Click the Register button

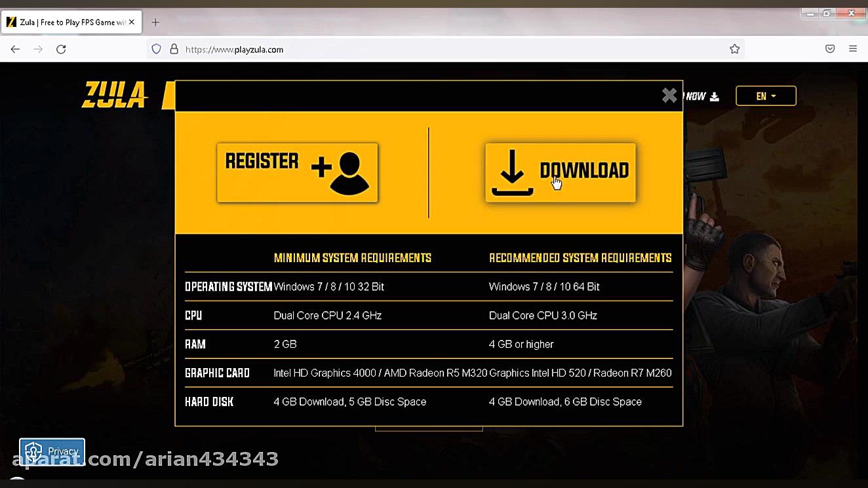(298, 172)
